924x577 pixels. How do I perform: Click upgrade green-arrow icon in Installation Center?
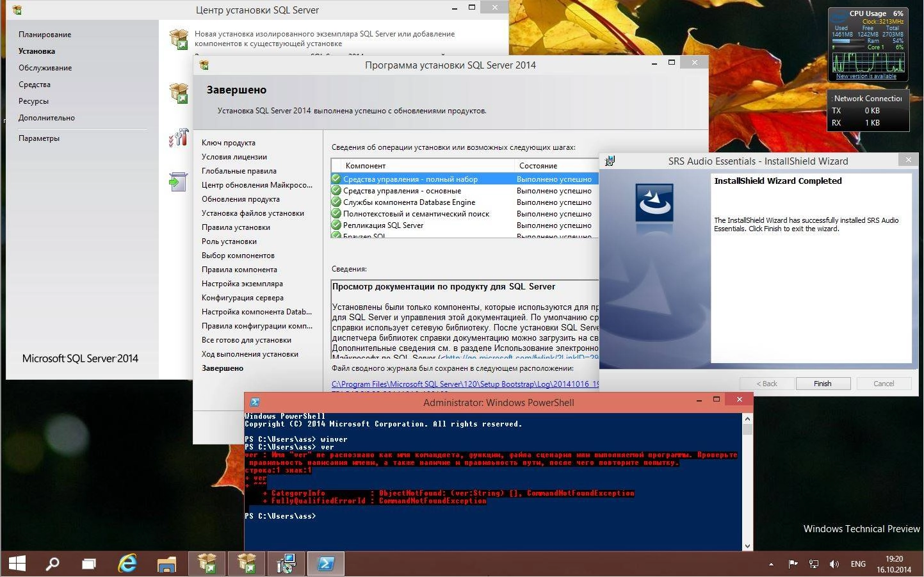click(x=177, y=182)
